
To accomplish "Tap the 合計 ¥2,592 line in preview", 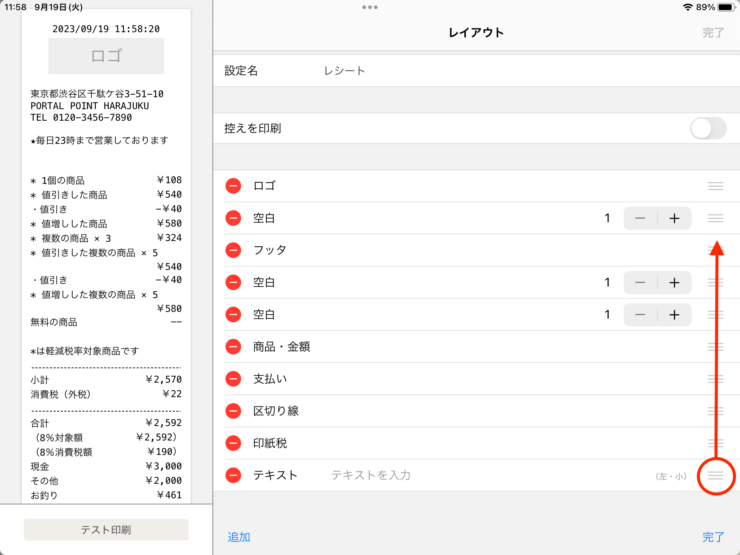I will (106, 423).
